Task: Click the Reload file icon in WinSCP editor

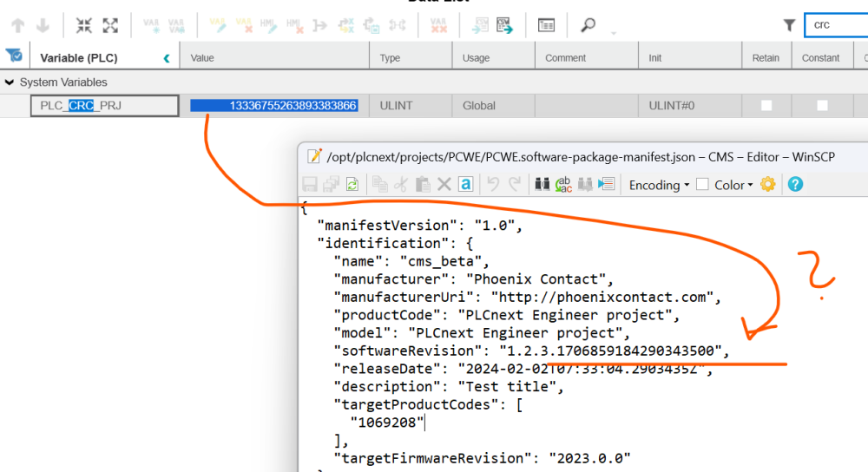Action: 352,184
